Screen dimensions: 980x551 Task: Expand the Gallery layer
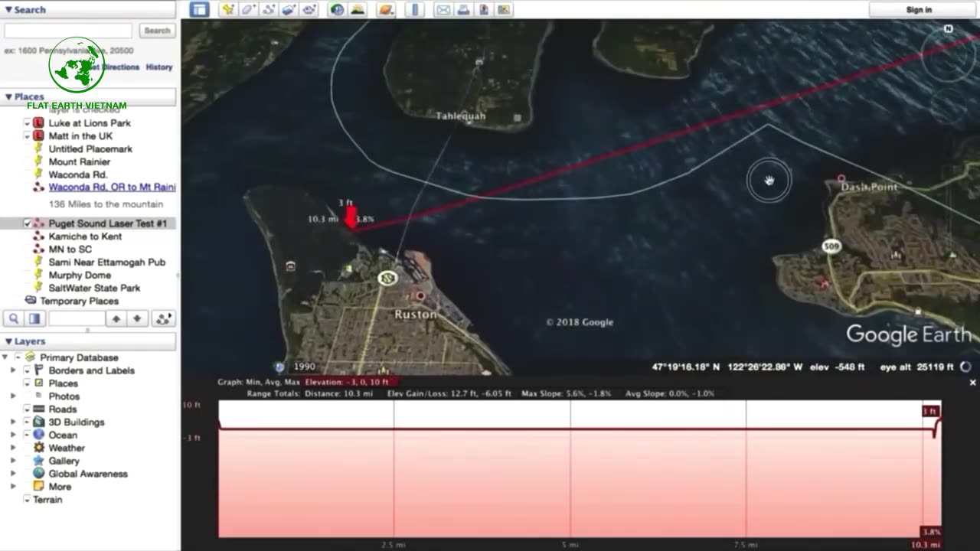pyautogui.click(x=13, y=461)
